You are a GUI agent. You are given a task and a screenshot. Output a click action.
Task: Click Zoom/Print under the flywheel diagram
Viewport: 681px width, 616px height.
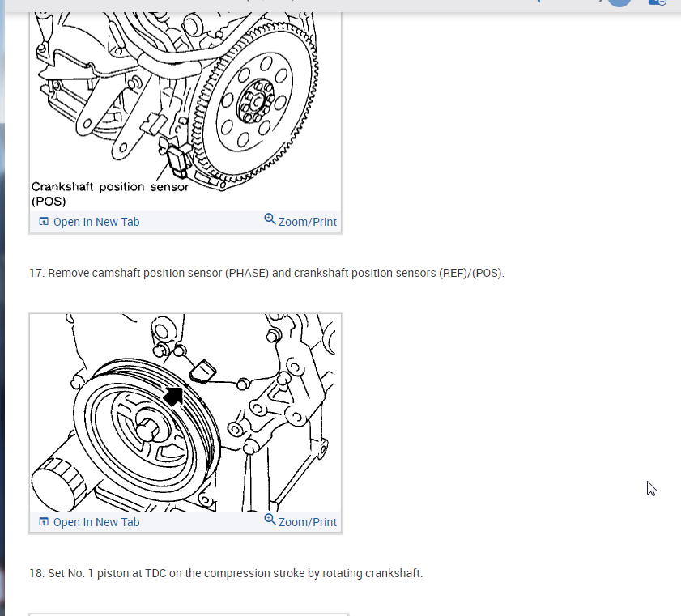click(300, 221)
